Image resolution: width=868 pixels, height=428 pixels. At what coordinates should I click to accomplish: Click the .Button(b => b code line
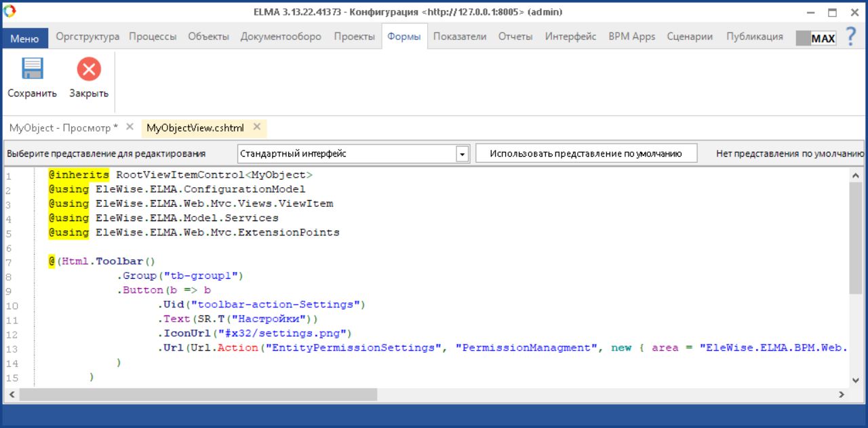coord(163,290)
